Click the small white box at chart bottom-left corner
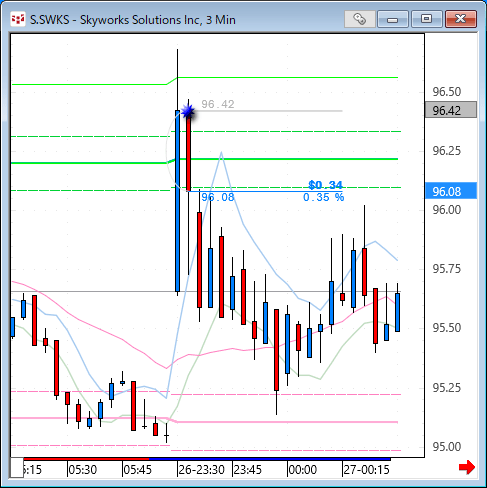This screenshot has height=488, width=487. click(x=17, y=468)
